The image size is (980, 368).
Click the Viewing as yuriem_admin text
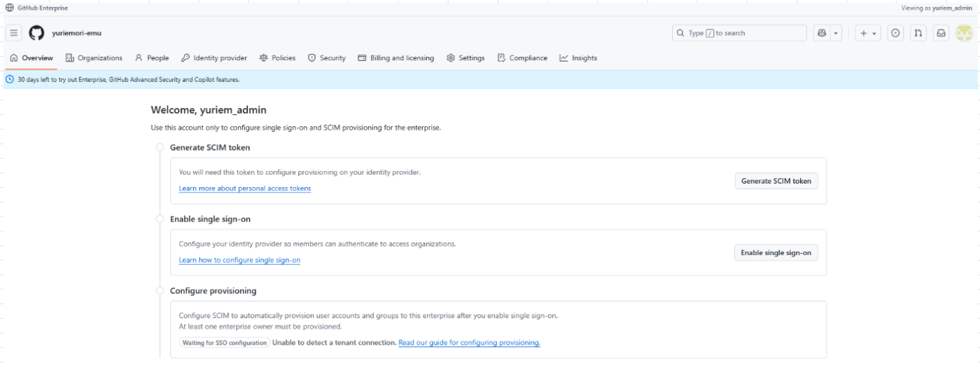click(x=937, y=8)
